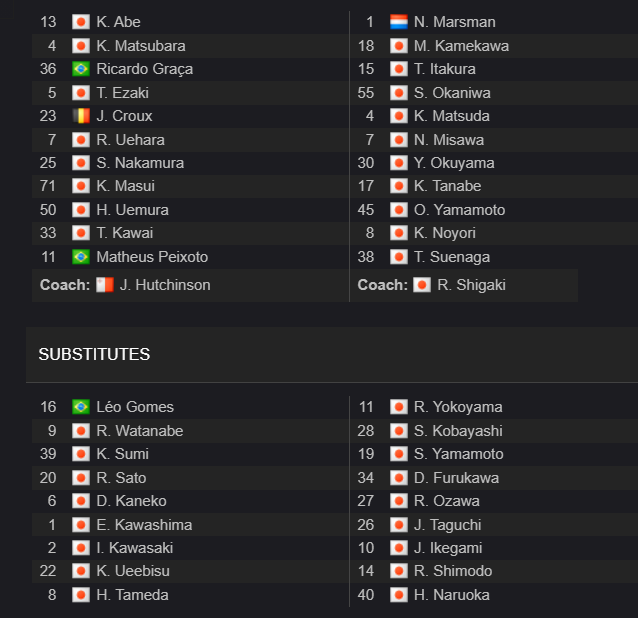Image resolution: width=638 pixels, height=618 pixels.
Task: Click the Netherlands flag beside N. Marsman
Action: (398, 22)
